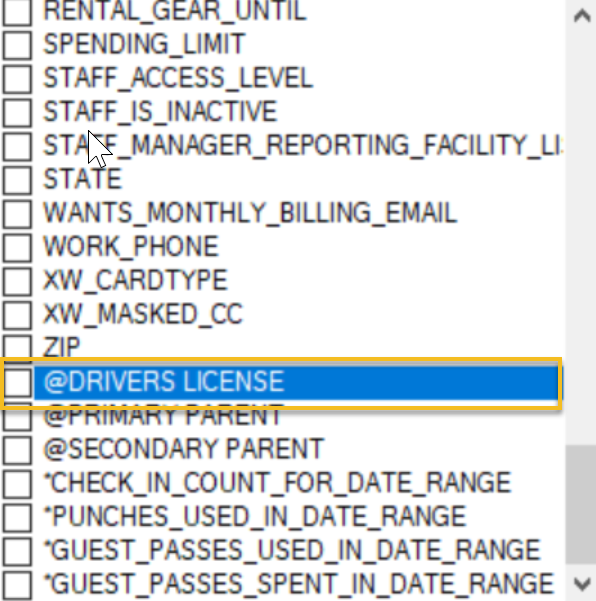Click the scrollbar down arrow
Screen dimensions: 596x601
pos(582,584)
